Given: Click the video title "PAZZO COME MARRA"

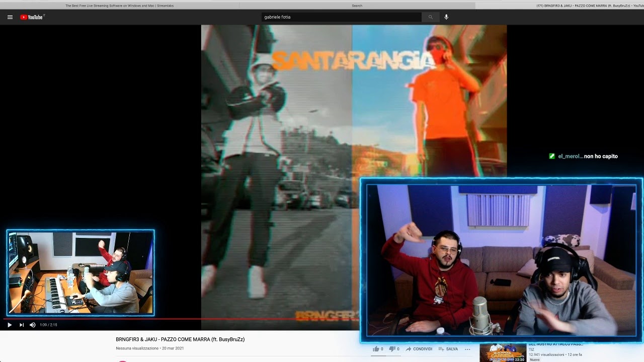Looking at the screenshot, I should point(180,339).
